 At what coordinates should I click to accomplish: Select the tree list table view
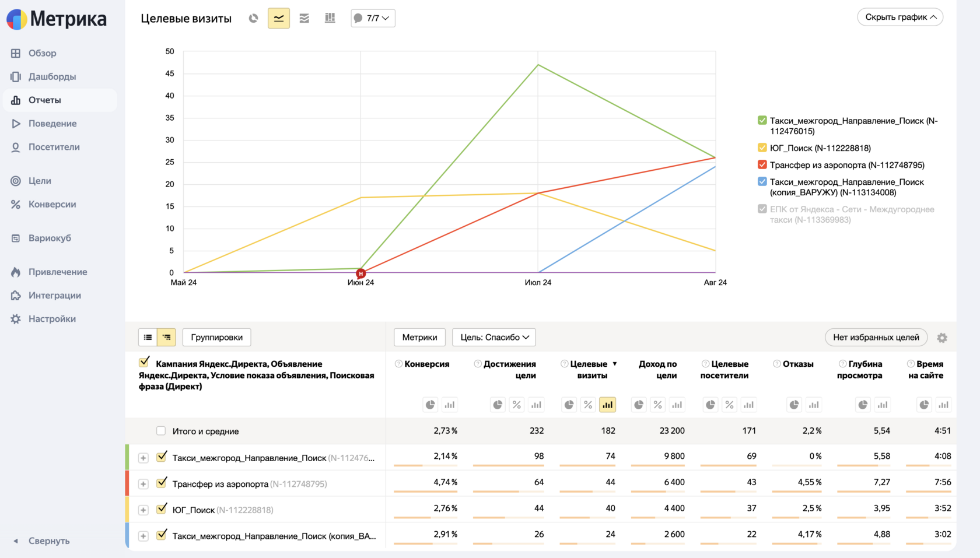[x=167, y=337]
